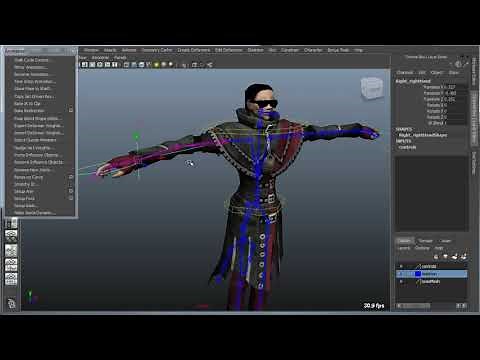Open the Create Deformers menu
This screenshot has width=480, height=360.
[194, 50]
